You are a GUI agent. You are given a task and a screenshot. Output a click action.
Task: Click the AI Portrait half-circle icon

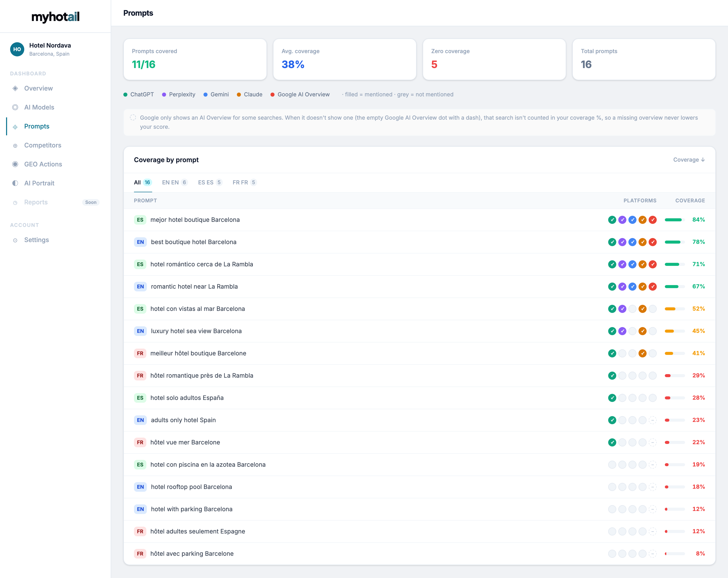pos(15,183)
